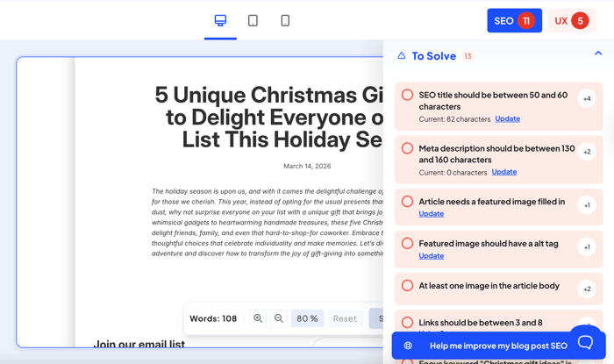Image resolution: width=614 pixels, height=364 pixels.
Task: Switch to tablet preview icon
Action: coord(253,20)
